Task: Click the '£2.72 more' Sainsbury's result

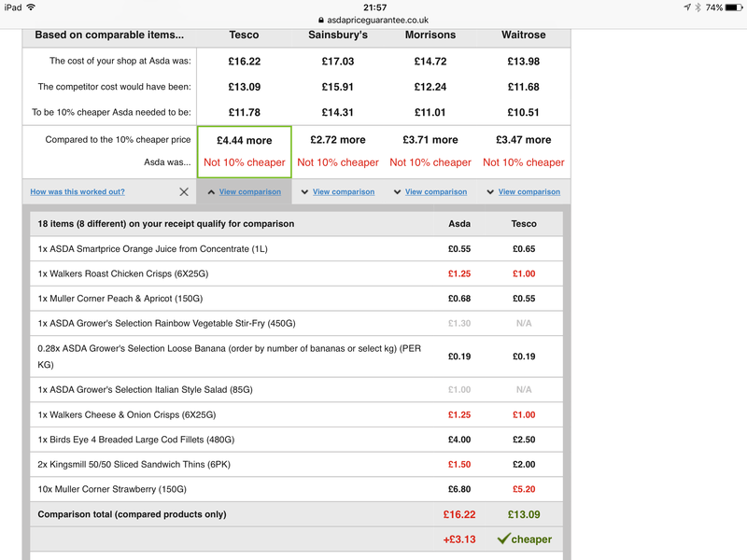Action: point(338,140)
